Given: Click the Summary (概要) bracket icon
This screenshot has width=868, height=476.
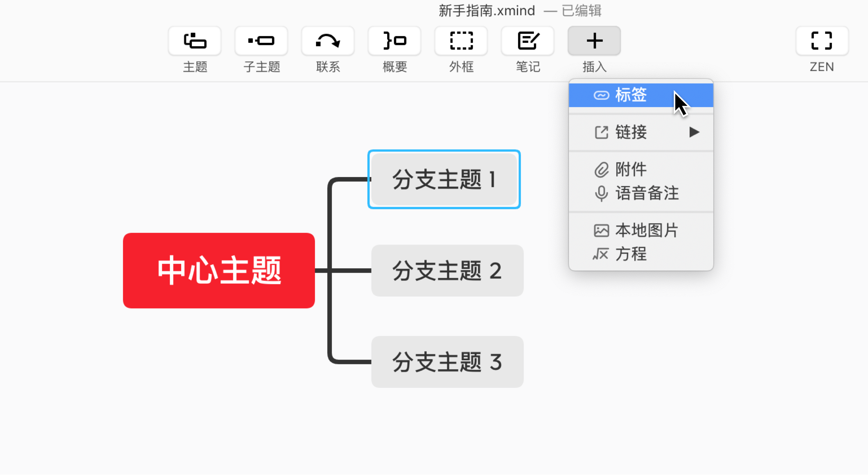Looking at the screenshot, I should point(395,41).
